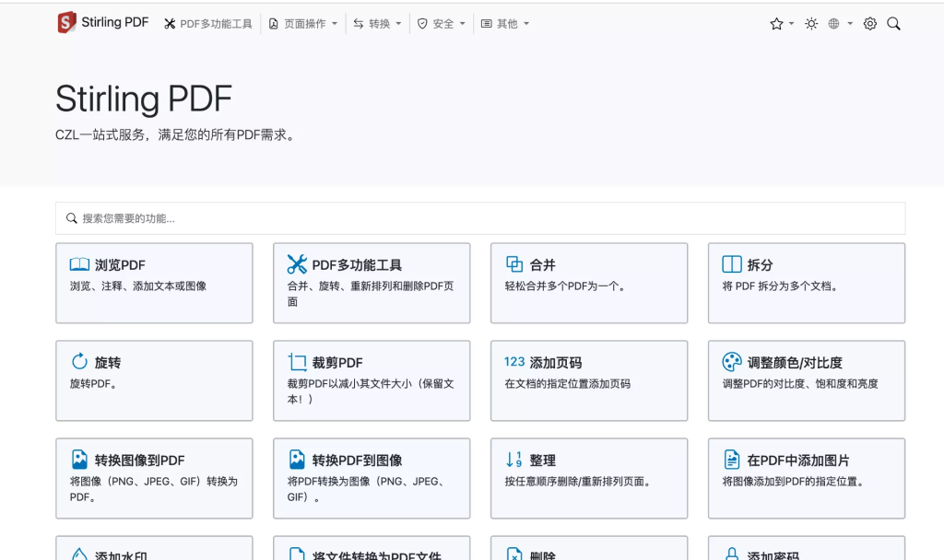Click the Stirling PDF logo
Viewport: 944px width, 560px height.
(x=101, y=22)
